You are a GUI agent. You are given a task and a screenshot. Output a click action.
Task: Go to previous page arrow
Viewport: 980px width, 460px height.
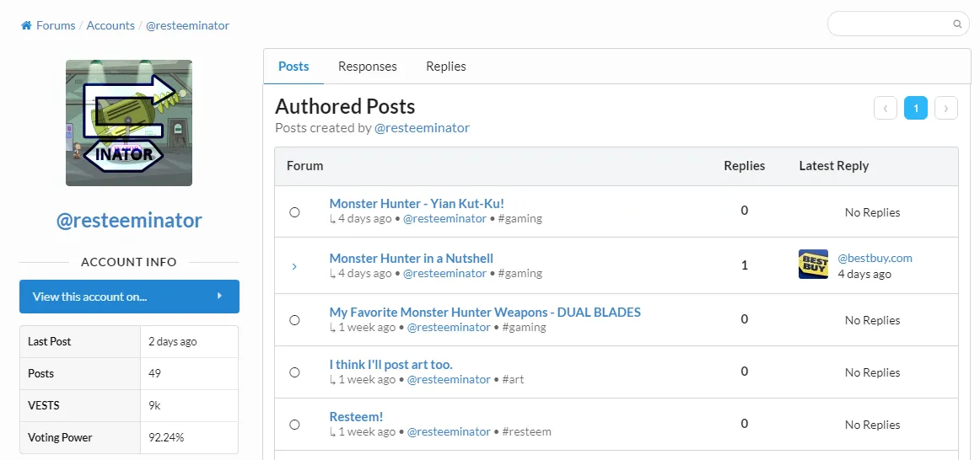(885, 108)
